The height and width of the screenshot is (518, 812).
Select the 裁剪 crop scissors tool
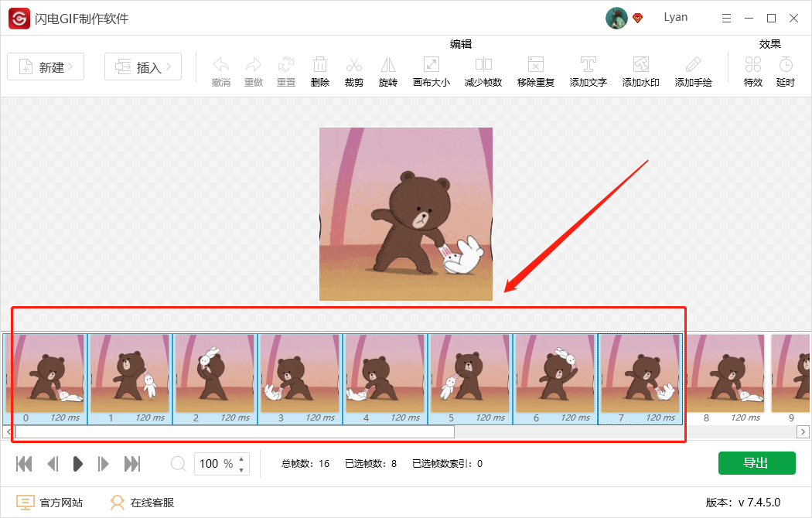354,71
